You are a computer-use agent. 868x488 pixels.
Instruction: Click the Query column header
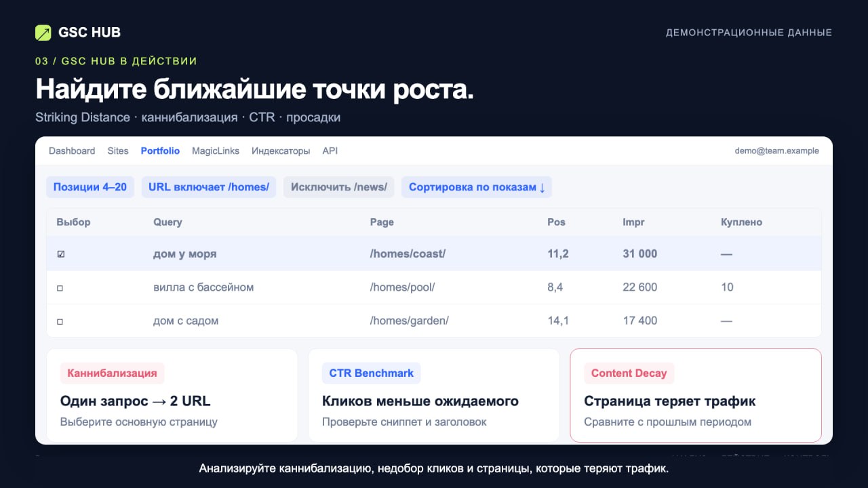point(167,222)
